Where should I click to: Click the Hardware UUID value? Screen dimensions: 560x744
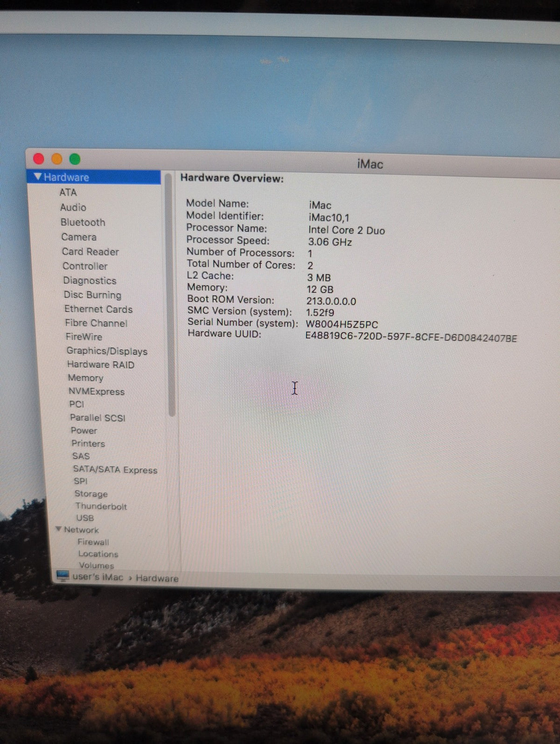tap(411, 337)
